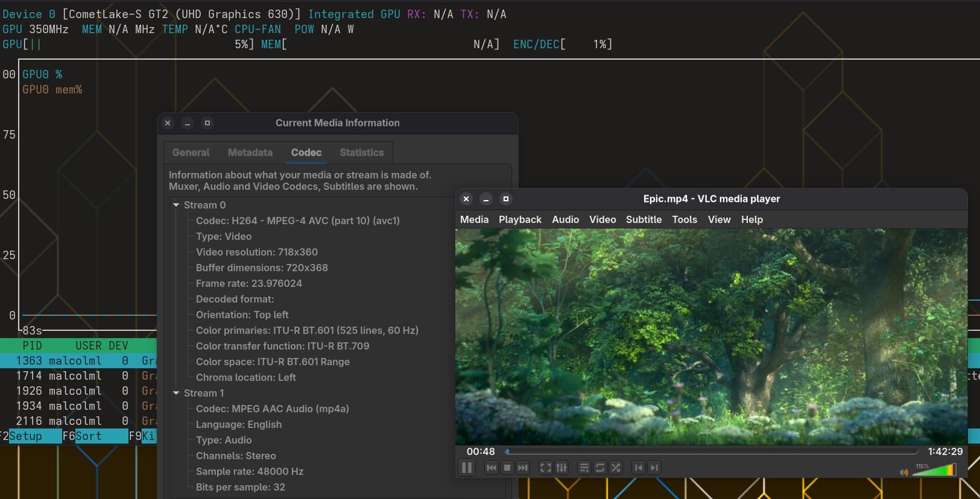The width and height of the screenshot is (980, 499).
Task: Toggle fullscreen video mode
Action: coord(545,468)
